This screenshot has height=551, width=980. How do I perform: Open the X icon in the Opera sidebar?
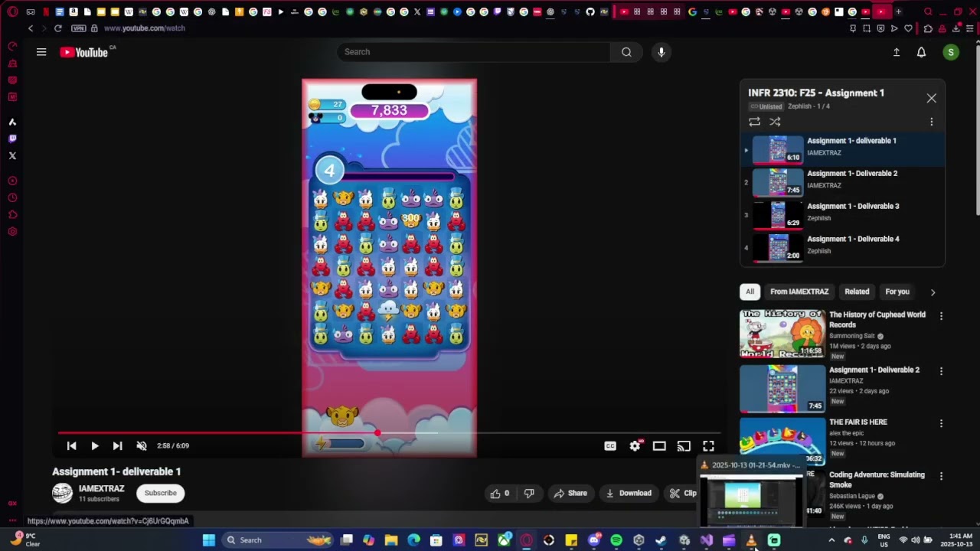pos(12,155)
